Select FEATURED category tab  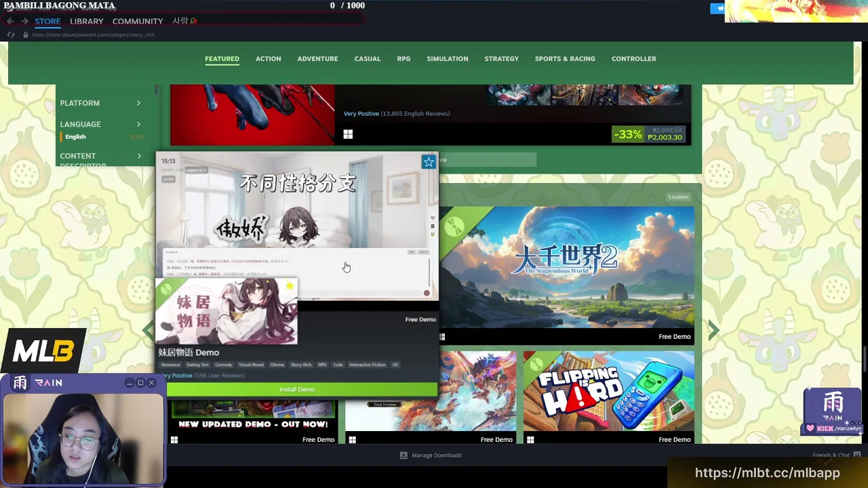pyautogui.click(x=222, y=59)
